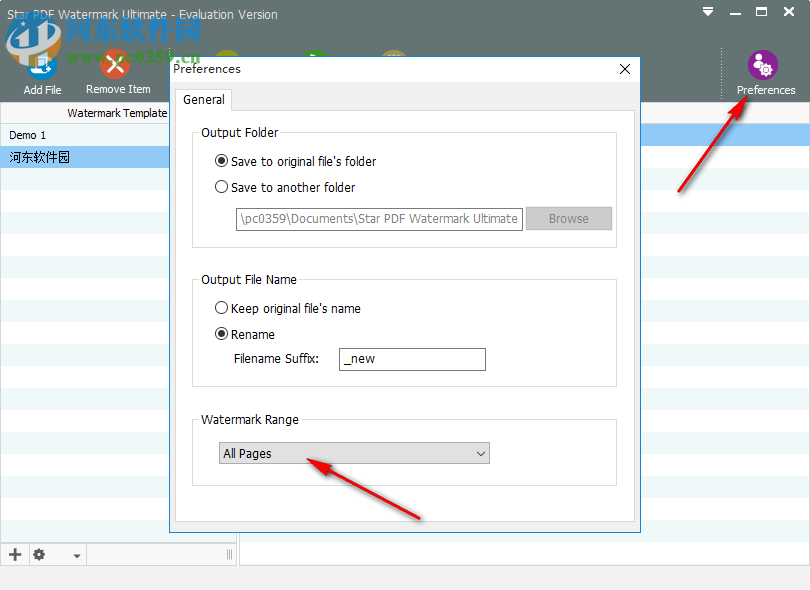Choose 'Keep original file's name' radio button

point(288,308)
